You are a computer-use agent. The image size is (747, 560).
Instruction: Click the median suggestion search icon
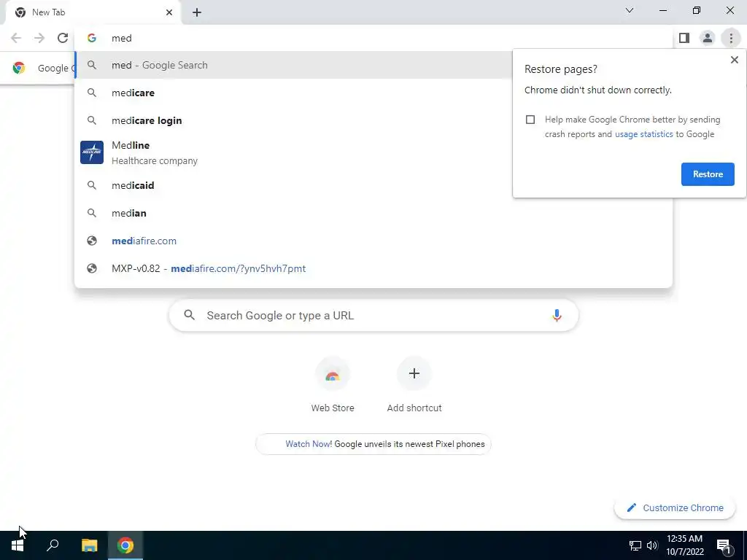[91, 213]
